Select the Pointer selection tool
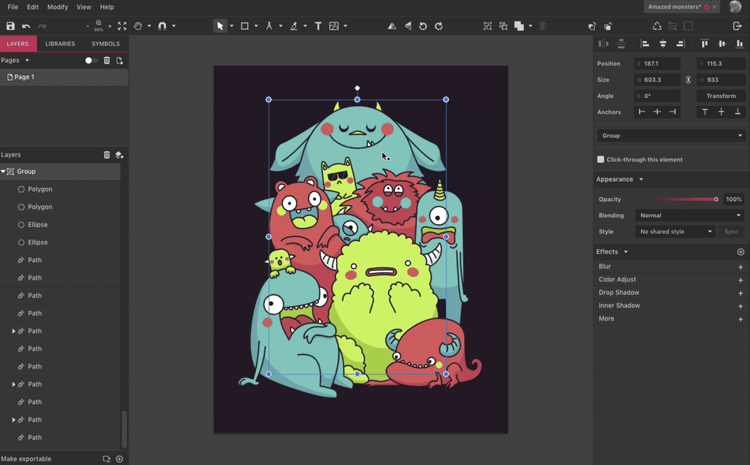This screenshot has width=750, height=465. [x=220, y=26]
